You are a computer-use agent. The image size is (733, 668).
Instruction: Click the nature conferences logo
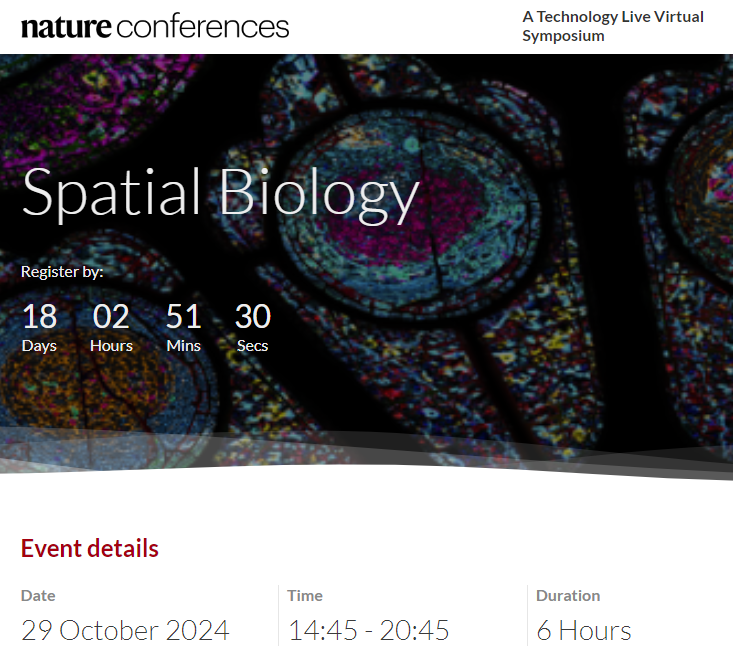click(155, 26)
